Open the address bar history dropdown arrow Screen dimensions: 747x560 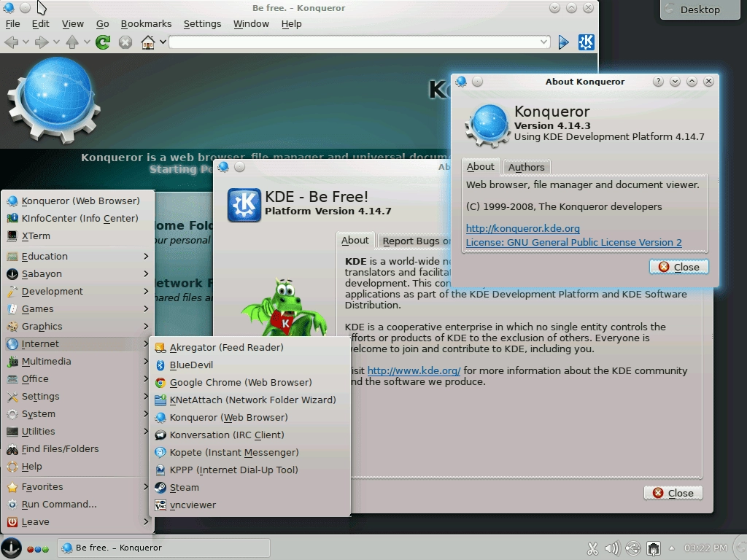(x=543, y=42)
